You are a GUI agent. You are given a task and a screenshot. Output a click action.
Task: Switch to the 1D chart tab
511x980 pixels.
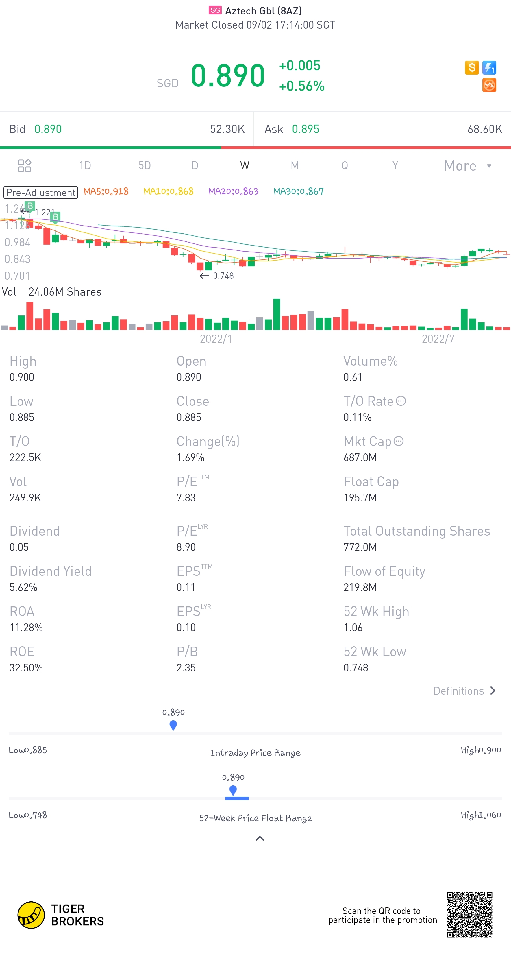85,165
